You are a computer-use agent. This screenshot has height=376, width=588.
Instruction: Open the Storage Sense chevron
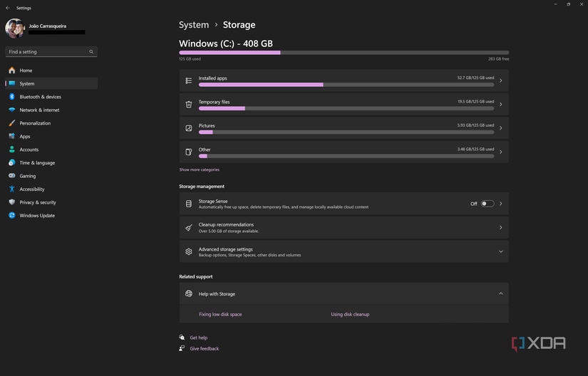coord(500,204)
